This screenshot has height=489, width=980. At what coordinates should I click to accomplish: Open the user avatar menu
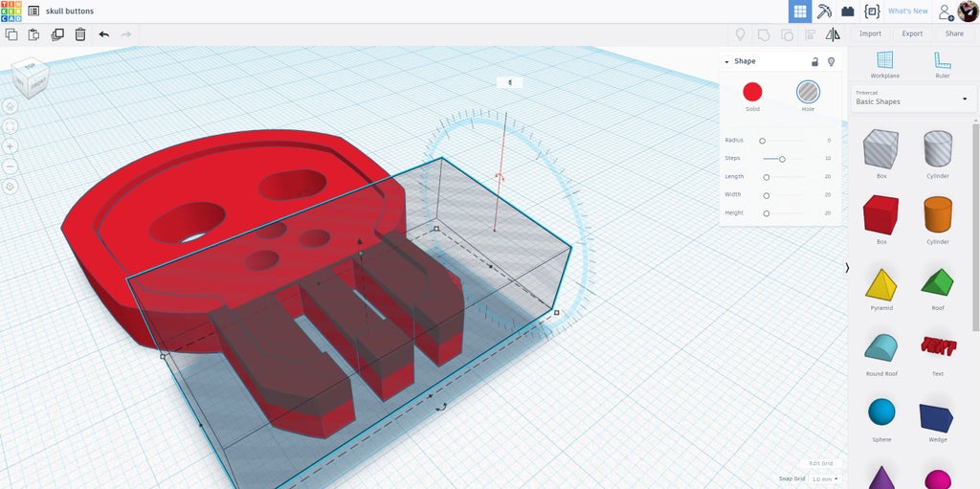(x=968, y=11)
